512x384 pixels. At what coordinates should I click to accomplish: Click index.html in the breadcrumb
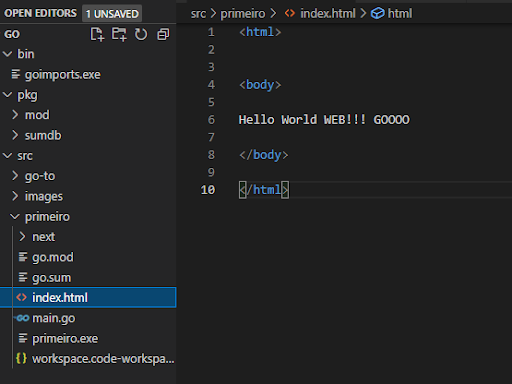(328, 14)
